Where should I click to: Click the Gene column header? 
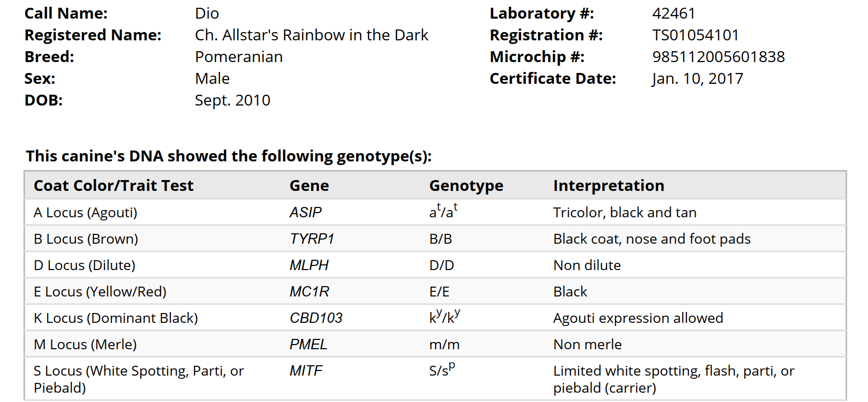pyautogui.click(x=309, y=186)
